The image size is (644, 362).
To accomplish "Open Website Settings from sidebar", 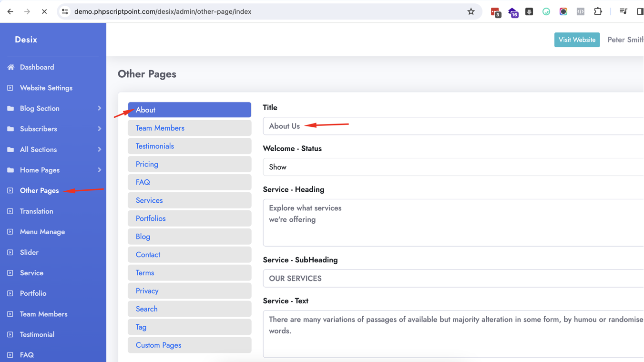I will click(46, 88).
